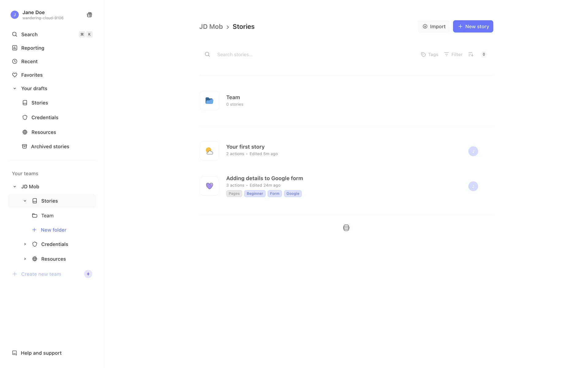Viewport: 588px width, 368px height.
Task: Click the purple heart icon of Google form story
Action: coord(209,186)
